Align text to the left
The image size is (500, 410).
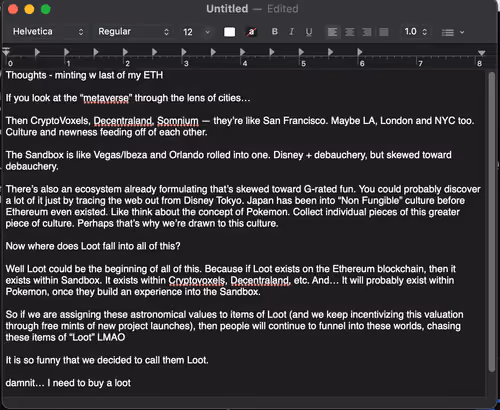click(x=332, y=32)
